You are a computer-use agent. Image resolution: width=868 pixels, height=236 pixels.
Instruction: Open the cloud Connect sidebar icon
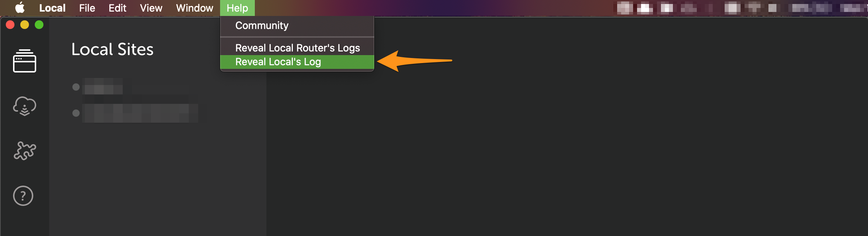coord(25,106)
